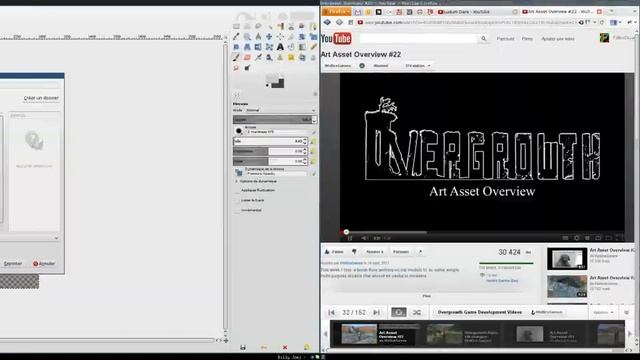Click the J'aime like button
Viewport: 640px width, 360px height.
[334, 252]
